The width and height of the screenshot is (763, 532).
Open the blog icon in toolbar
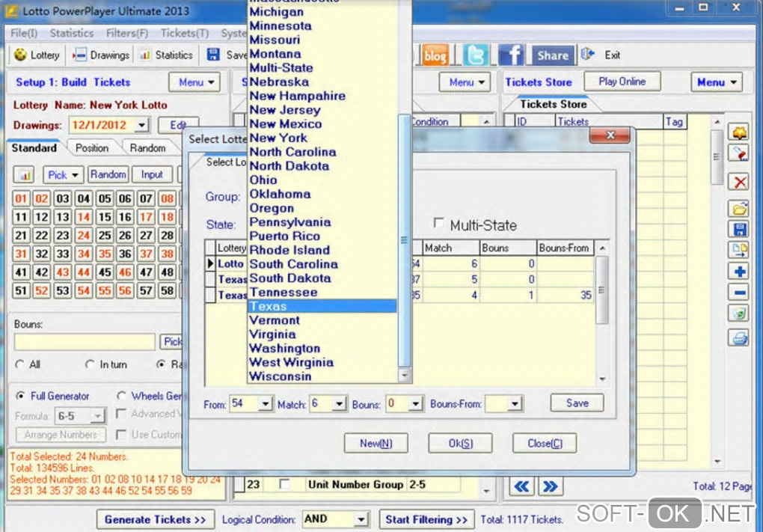(x=435, y=55)
